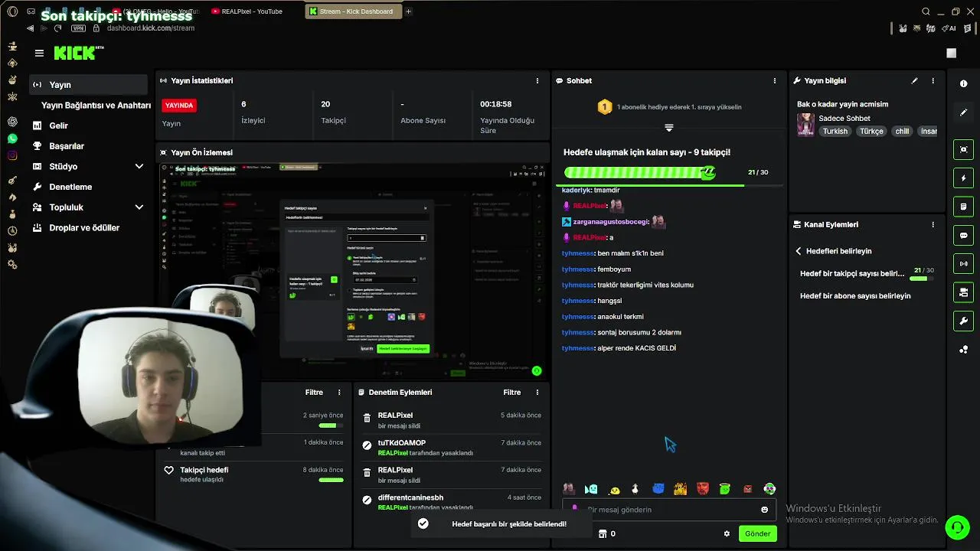Send message with Gönder button
The height and width of the screenshot is (551, 980).
(757, 533)
